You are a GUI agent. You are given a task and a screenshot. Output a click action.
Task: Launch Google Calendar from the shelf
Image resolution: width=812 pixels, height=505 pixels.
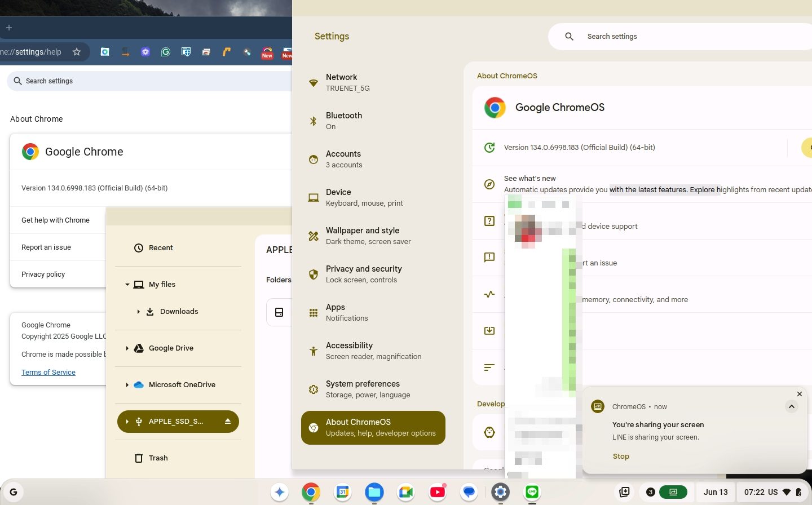(342, 492)
